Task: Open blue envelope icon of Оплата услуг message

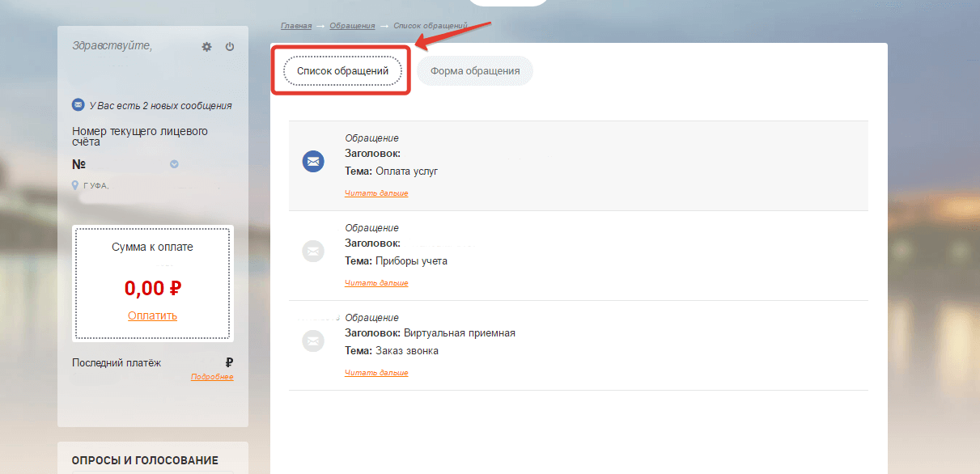Action: pos(313,161)
